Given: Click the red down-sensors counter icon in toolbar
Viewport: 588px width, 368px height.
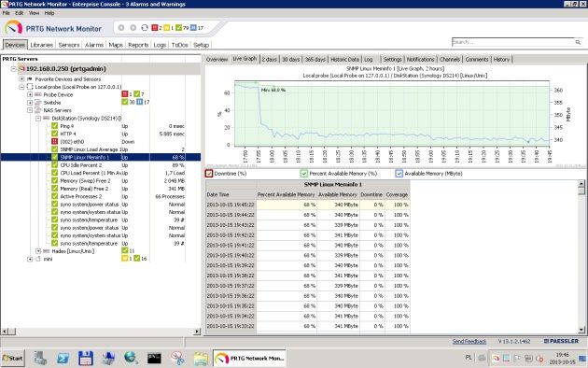Looking at the screenshot, I should (x=155, y=28).
